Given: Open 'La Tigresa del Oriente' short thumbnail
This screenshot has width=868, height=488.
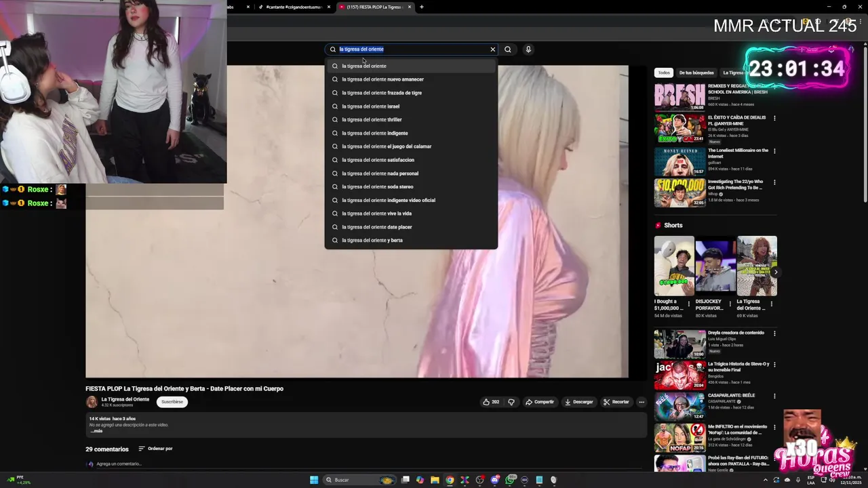Looking at the screenshot, I should click(757, 266).
